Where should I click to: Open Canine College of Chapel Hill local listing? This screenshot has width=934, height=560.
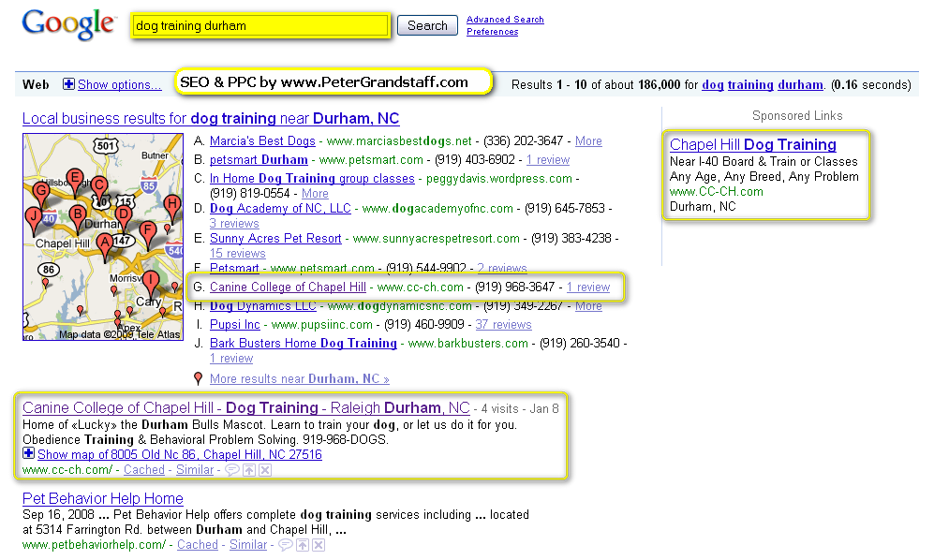pos(288,287)
